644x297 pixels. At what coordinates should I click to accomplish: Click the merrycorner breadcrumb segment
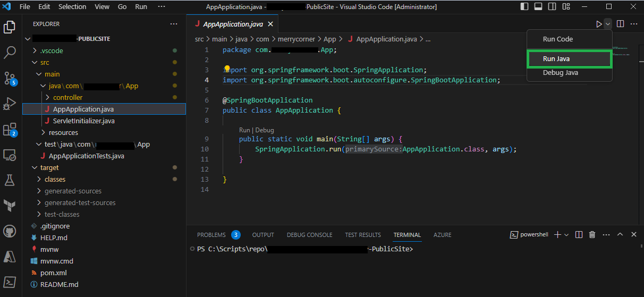[295, 39]
